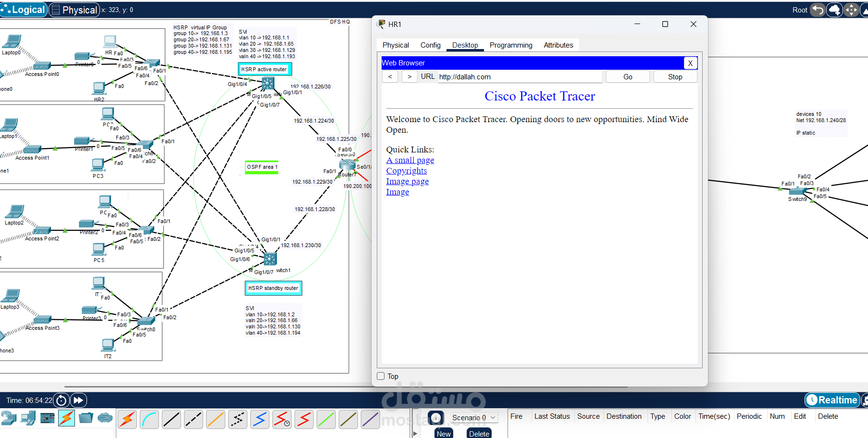Choose the dotted Phone cable
The height and width of the screenshot is (438, 868).
coord(238,420)
